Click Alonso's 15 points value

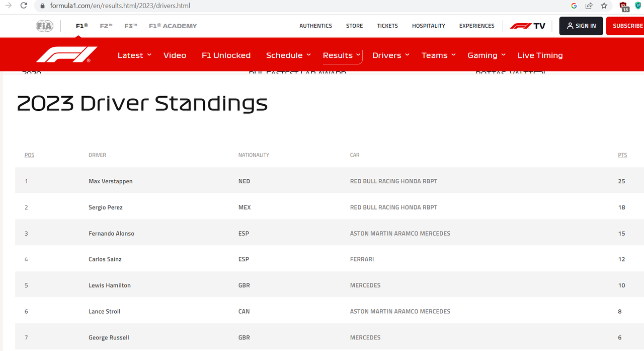tap(621, 234)
